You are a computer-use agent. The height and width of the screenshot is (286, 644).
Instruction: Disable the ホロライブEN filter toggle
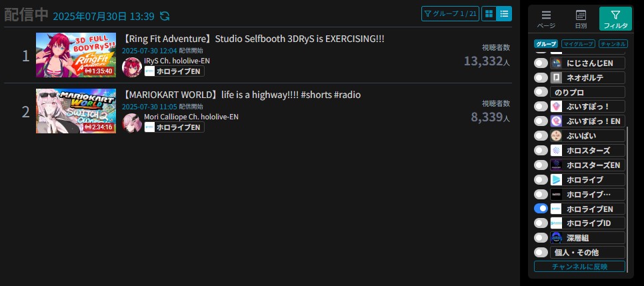(541, 209)
